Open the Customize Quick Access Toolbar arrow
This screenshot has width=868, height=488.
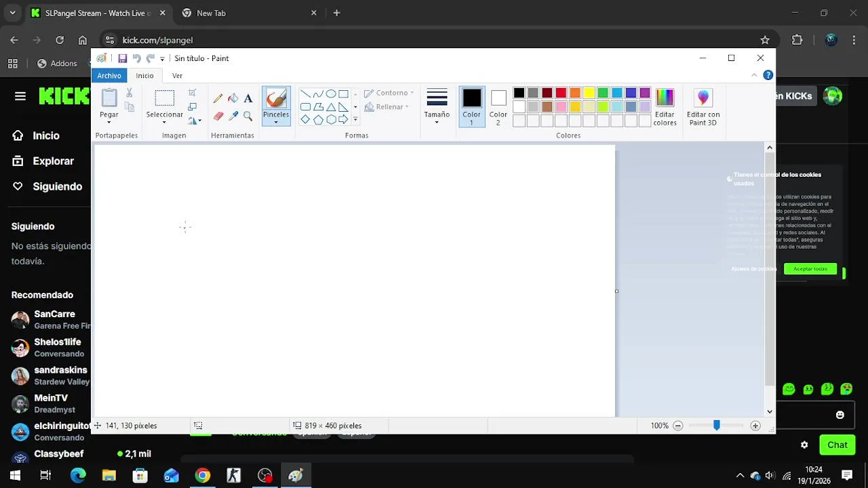(x=162, y=59)
